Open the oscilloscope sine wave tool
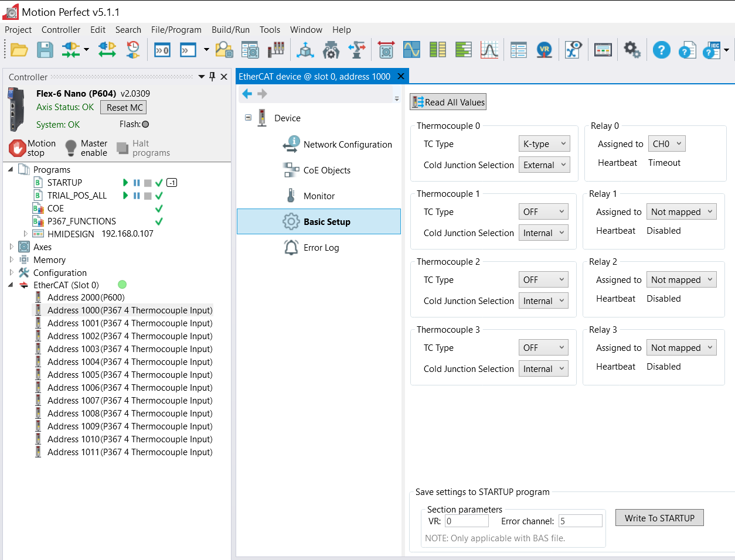The height and width of the screenshot is (560, 735). pos(411,50)
